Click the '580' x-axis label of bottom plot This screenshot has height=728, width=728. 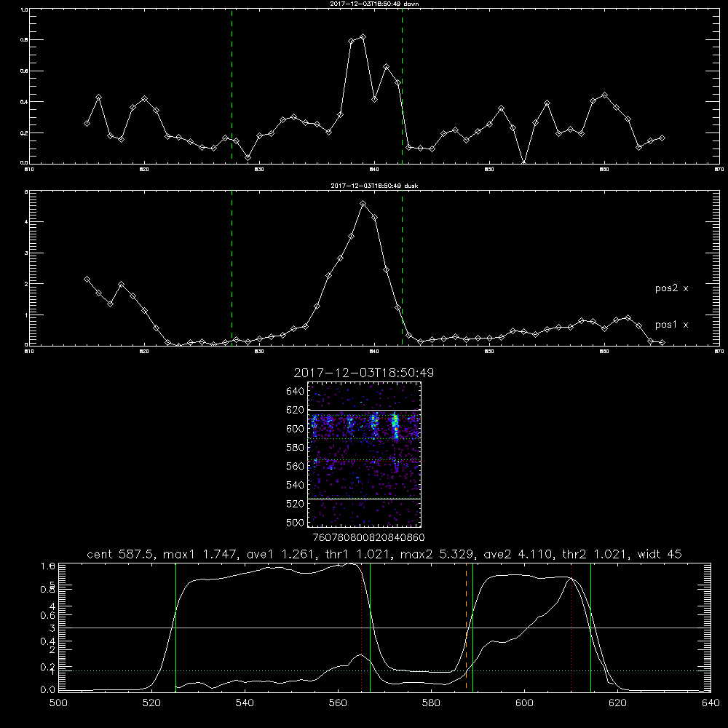(431, 703)
